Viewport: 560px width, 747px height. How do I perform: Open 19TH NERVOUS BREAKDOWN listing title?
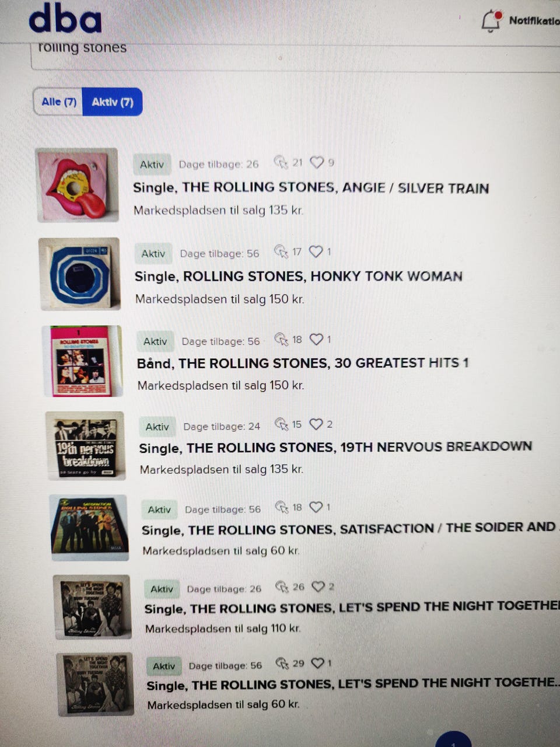(x=335, y=448)
